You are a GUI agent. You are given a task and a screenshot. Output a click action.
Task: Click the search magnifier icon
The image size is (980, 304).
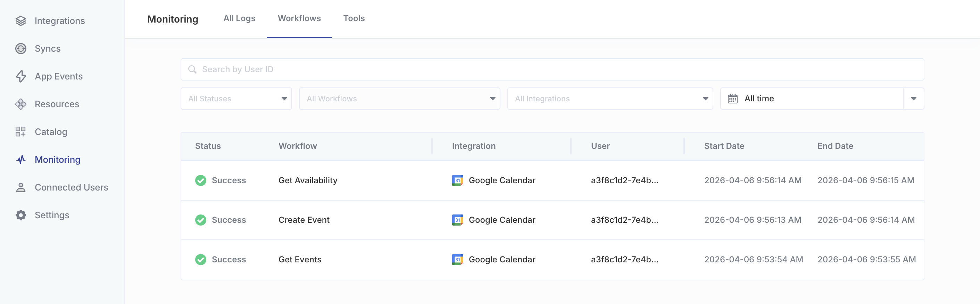pyautogui.click(x=192, y=69)
